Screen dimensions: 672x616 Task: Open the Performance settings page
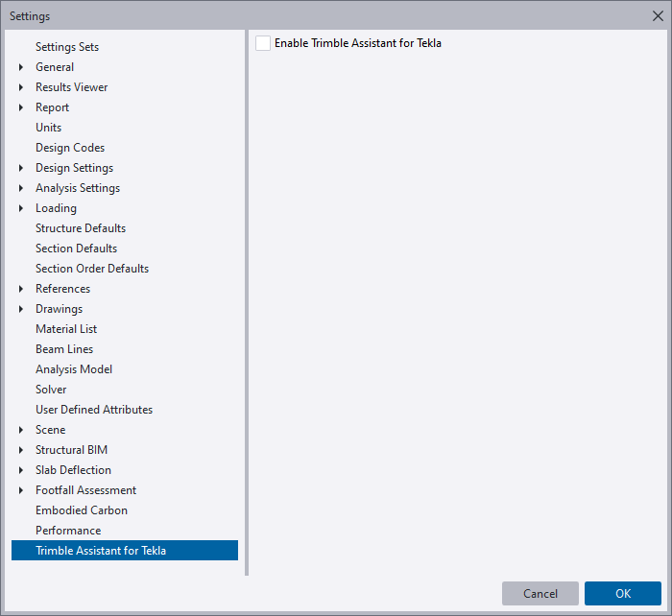coord(68,531)
